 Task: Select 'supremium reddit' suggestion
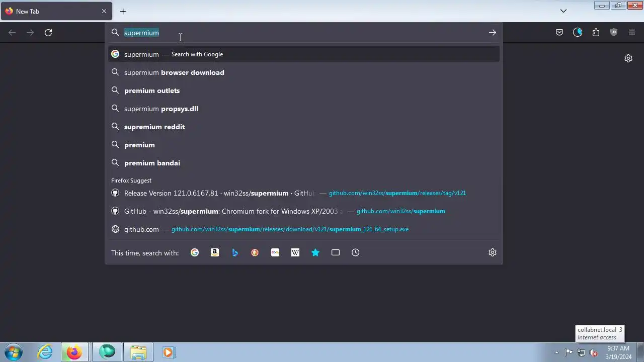[x=304, y=127]
